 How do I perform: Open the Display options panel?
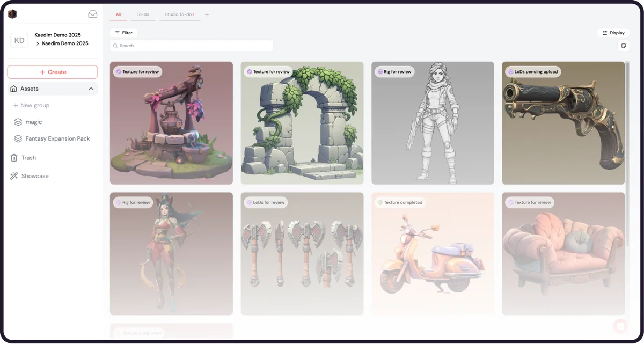tap(613, 33)
